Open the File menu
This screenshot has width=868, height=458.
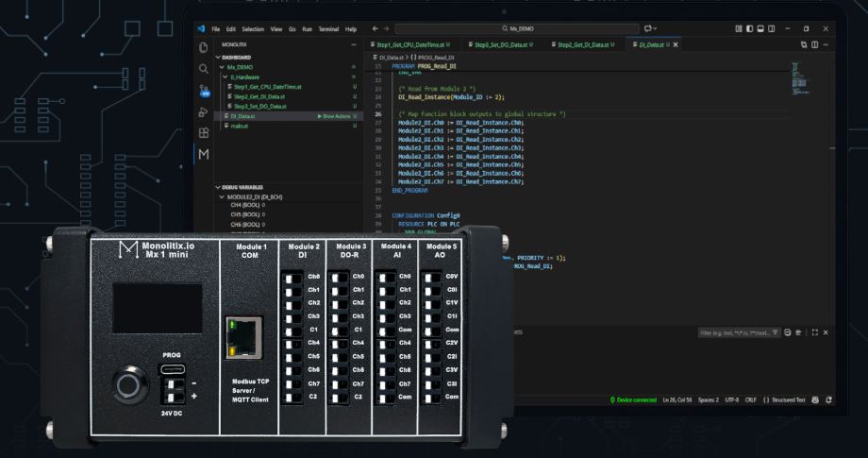coord(215,29)
